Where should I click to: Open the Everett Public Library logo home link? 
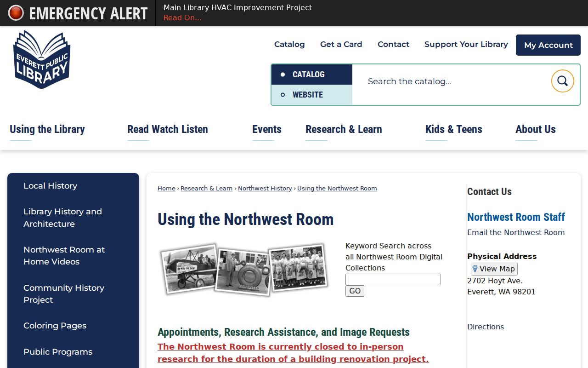42,59
